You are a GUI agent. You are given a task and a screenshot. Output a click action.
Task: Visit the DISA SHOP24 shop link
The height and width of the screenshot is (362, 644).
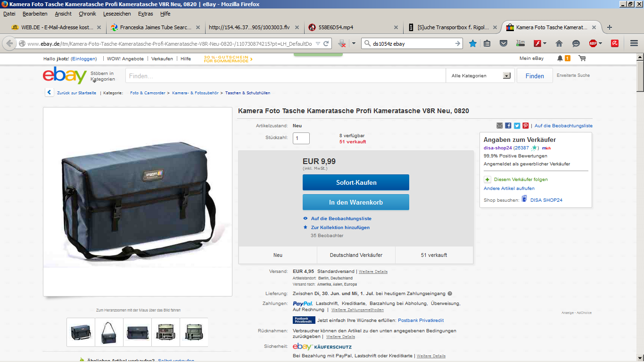[546, 200]
